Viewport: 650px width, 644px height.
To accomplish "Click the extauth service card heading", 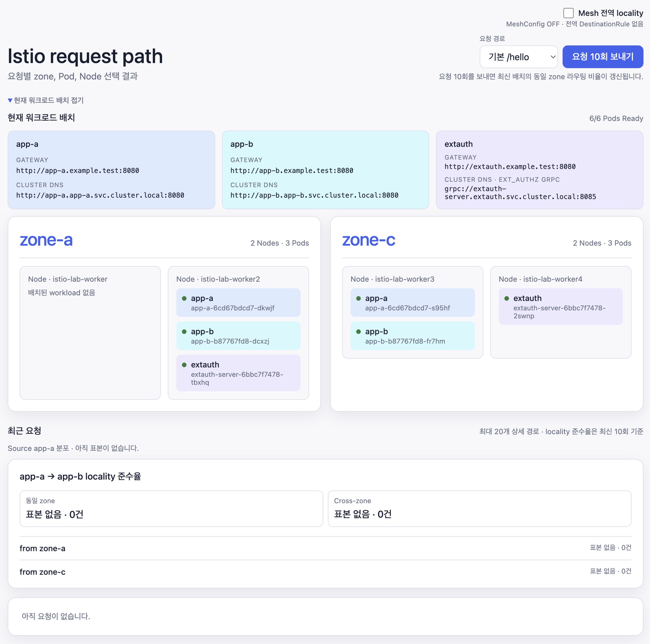I will tap(458, 144).
